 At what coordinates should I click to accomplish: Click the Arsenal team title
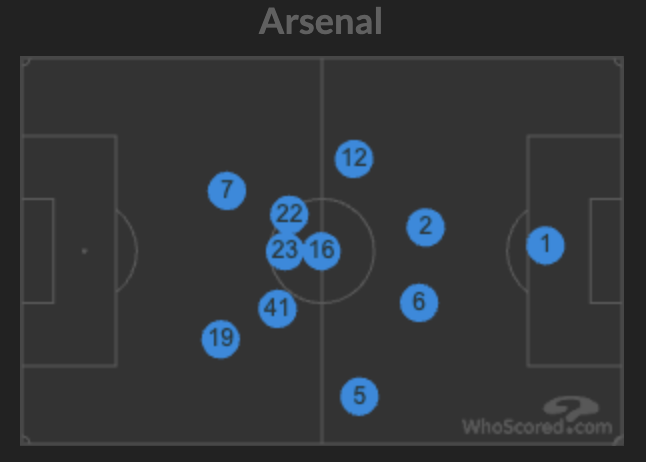(321, 22)
